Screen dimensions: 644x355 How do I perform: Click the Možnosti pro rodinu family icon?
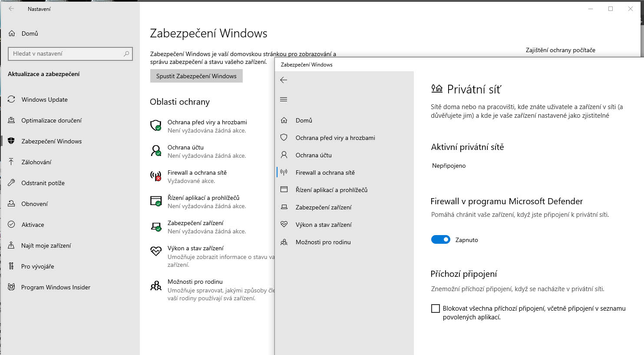pos(155,285)
